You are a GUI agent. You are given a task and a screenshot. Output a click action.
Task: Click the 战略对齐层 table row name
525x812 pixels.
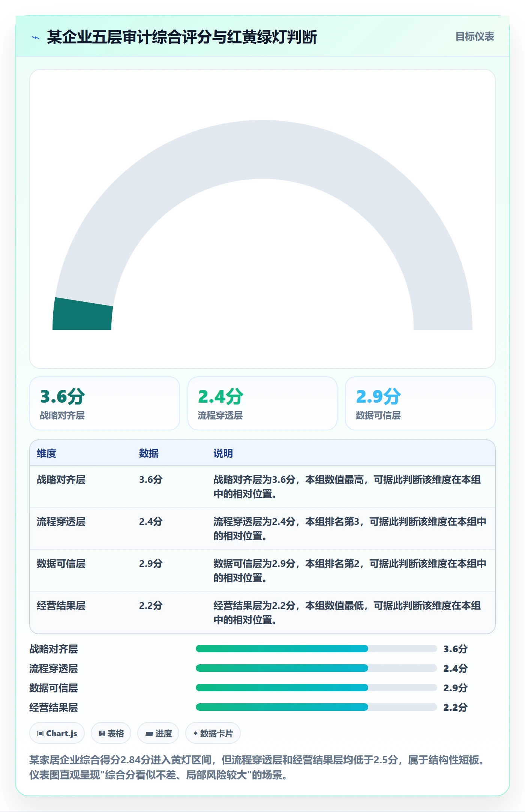click(61, 479)
